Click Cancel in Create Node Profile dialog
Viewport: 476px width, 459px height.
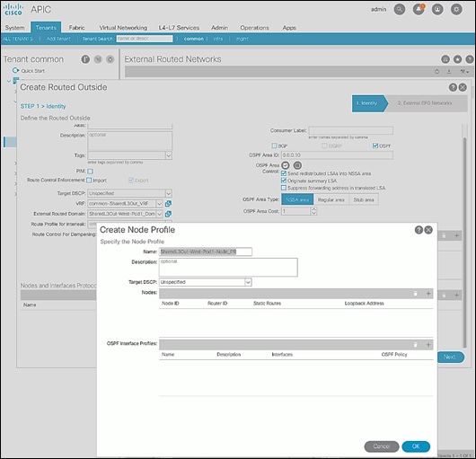382,446
